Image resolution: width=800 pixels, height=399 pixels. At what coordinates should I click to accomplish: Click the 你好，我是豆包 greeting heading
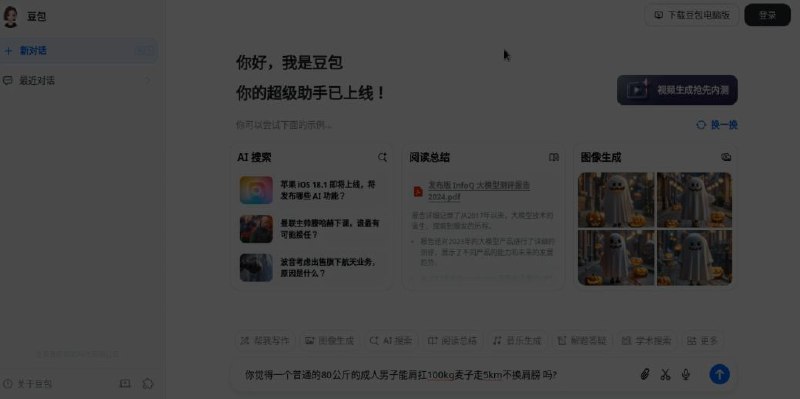point(289,63)
